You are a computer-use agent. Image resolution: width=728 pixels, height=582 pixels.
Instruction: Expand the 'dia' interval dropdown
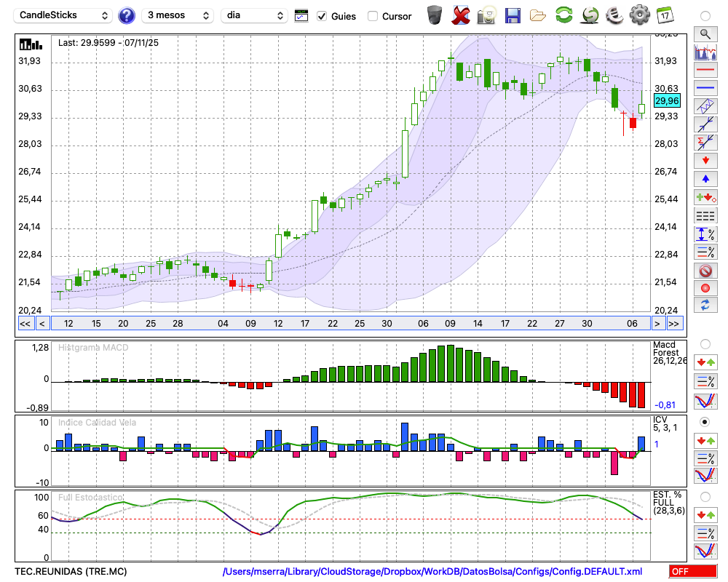tap(254, 15)
